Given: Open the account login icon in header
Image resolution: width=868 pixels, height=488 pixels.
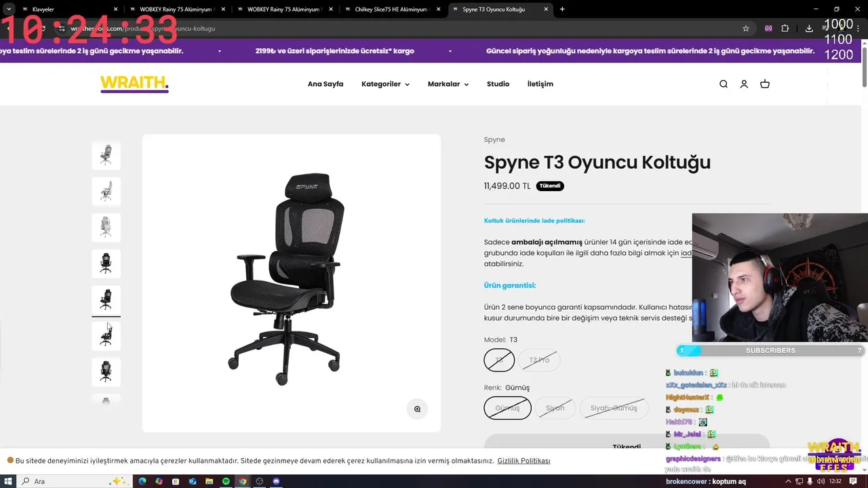Looking at the screenshot, I should click(x=744, y=84).
